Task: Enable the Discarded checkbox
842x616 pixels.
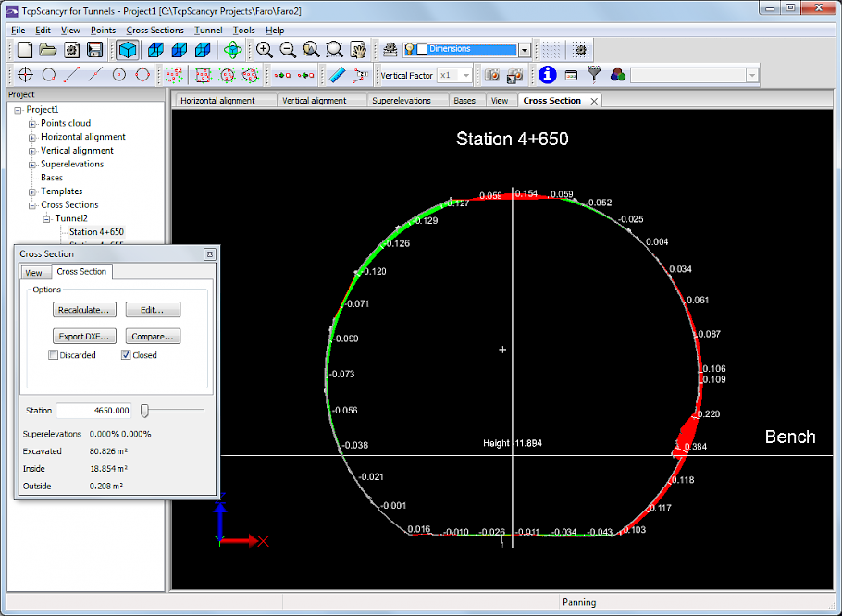Action: point(54,355)
